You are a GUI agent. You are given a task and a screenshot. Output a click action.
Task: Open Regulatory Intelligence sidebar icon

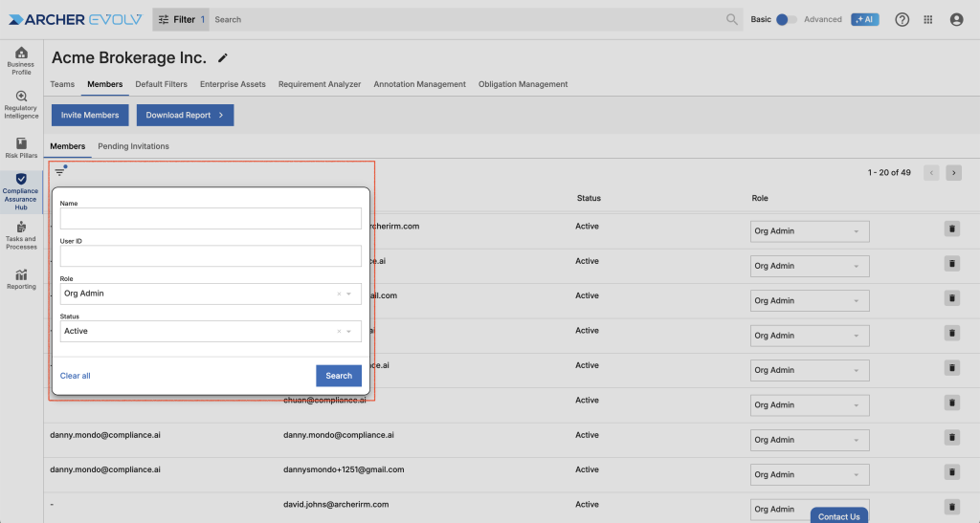[x=21, y=104]
